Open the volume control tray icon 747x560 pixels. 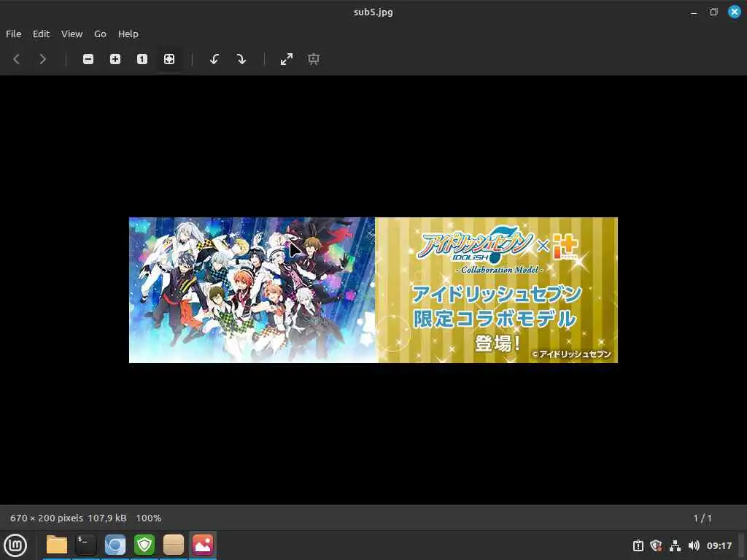coord(694,545)
